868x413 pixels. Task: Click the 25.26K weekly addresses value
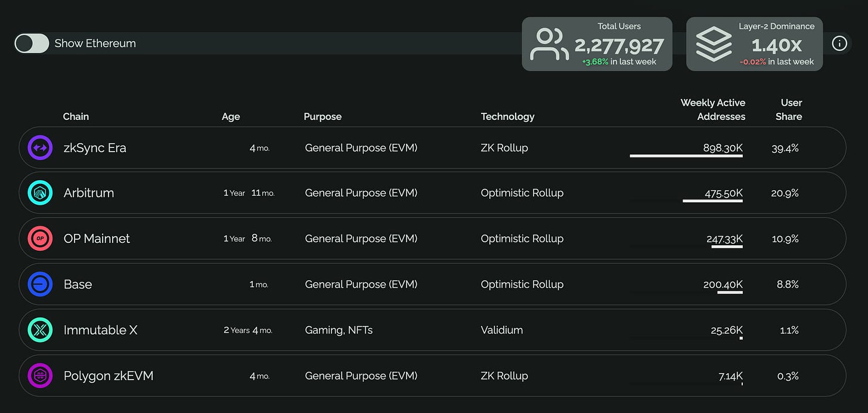click(x=727, y=330)
